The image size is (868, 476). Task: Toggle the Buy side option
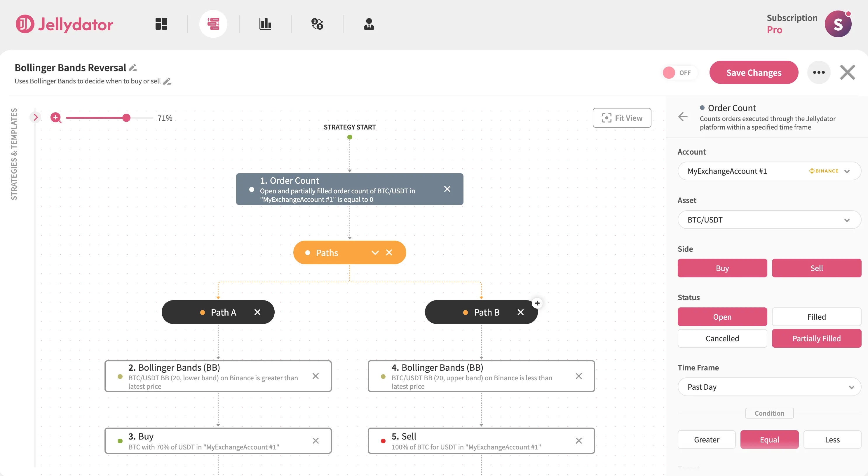click(x=722, y=268)
